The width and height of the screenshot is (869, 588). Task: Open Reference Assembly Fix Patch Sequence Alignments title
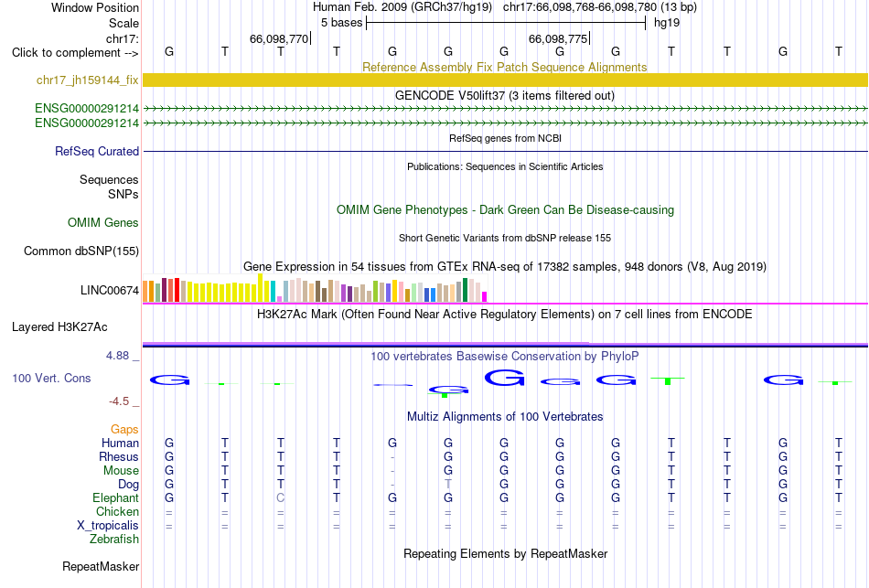(504, 67)
